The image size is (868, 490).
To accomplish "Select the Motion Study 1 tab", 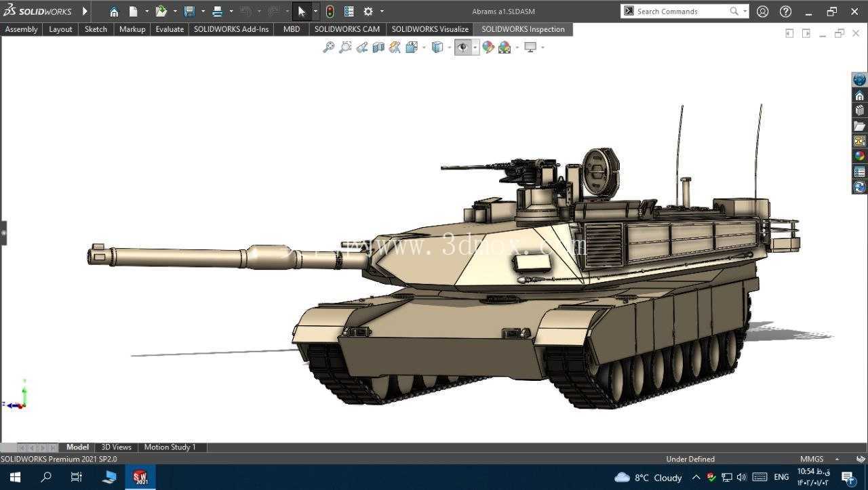I will point(170,447).
